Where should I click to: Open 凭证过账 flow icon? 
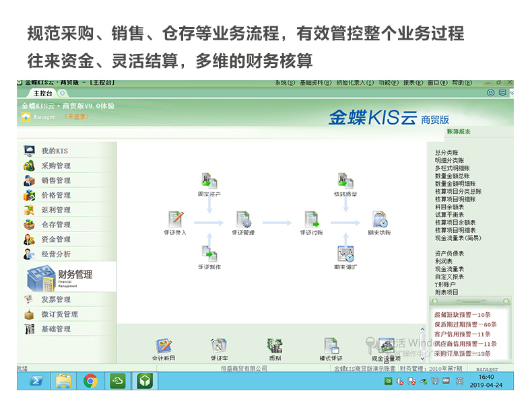point(312,223)
